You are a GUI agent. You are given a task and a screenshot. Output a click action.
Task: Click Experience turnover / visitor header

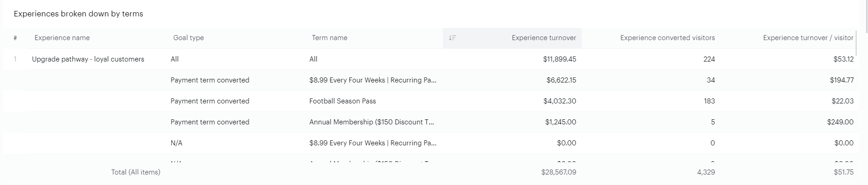pyautogui.click(x=808, y=38)
